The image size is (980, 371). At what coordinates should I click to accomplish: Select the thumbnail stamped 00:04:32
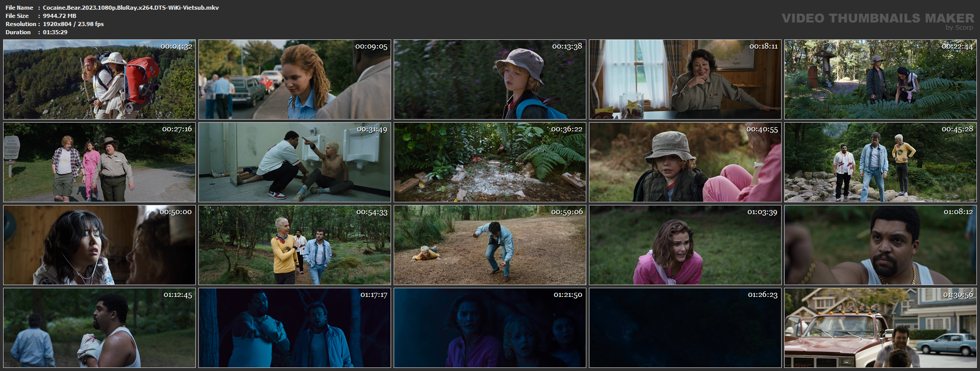[99, 80]
